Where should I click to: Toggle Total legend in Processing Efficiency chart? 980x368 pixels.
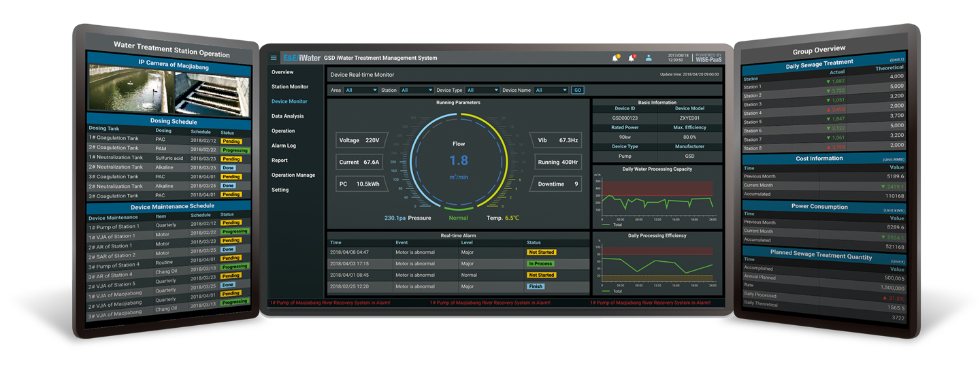click(x=612, y=291)
